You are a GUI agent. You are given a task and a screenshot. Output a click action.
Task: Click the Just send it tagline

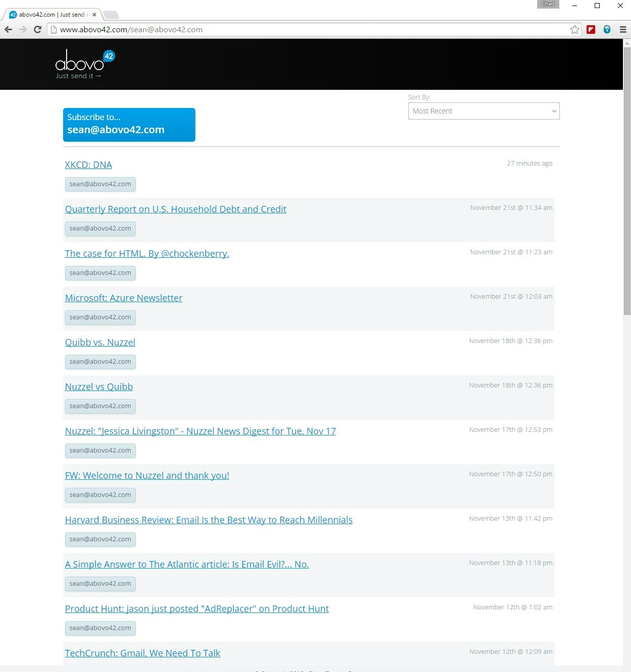click(x=78, y=76)
